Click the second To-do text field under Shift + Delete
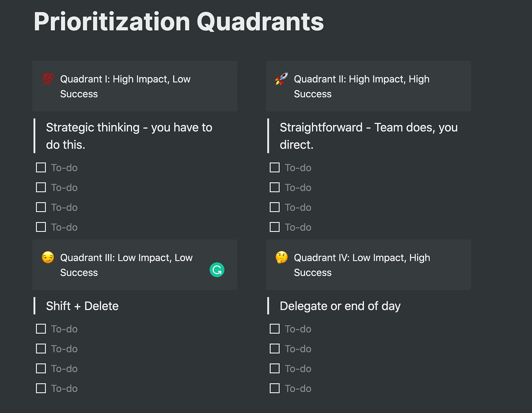532x413 pixels. click(x=64, y=349)
